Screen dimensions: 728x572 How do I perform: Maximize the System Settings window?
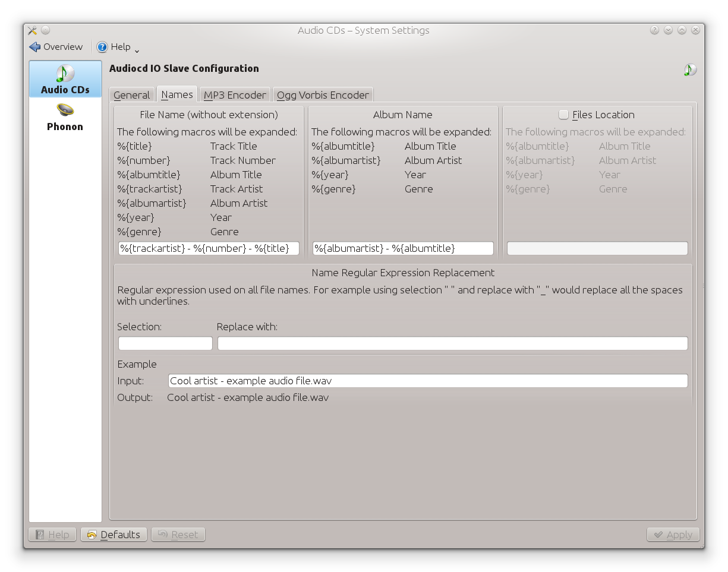pyautogui.click(x=682, y=30)
